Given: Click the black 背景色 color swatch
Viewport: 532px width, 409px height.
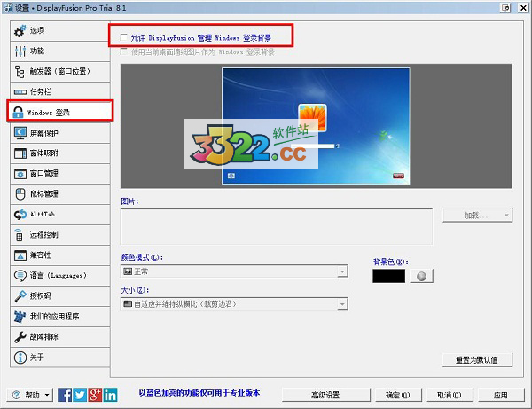Looking at the screenshot, I should (389, 276).
